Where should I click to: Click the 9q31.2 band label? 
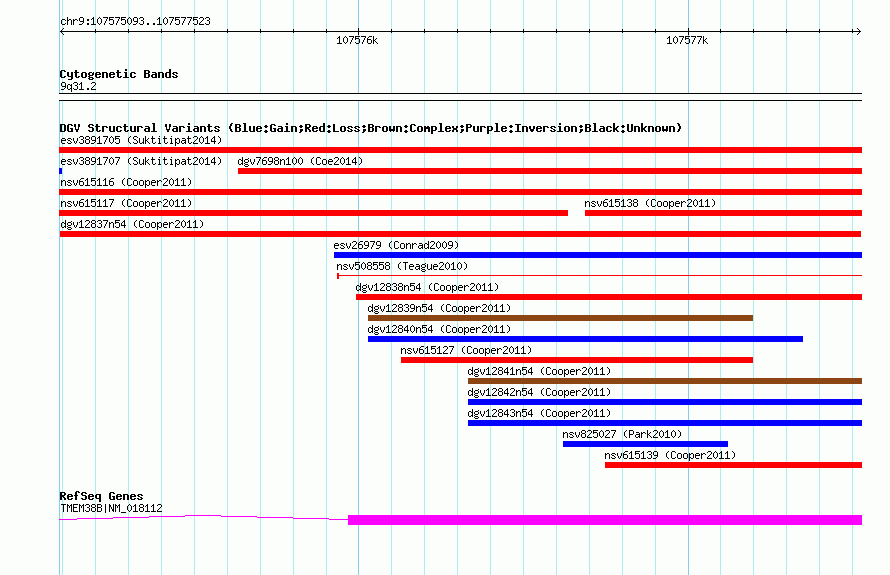[78, 86]
